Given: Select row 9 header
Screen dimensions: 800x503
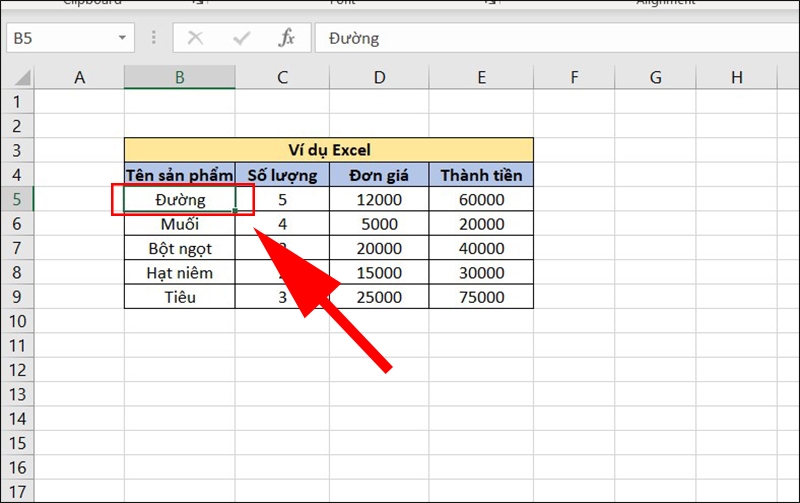Looking at the screenshot, I should [x=17, y=296].
